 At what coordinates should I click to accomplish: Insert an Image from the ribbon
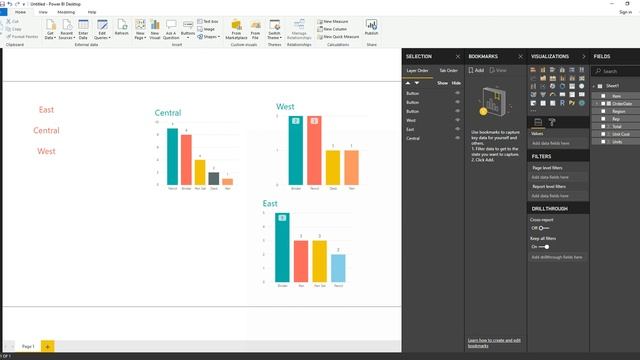click(x=206, y=29)
